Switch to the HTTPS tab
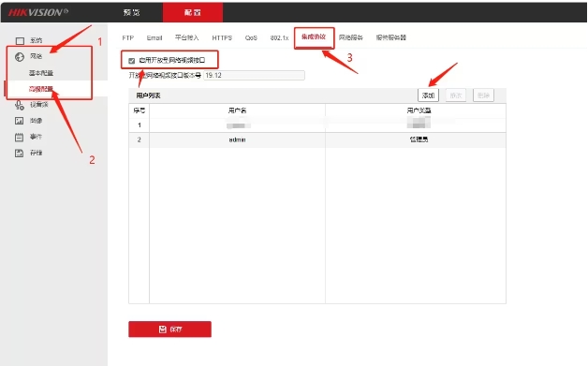Image resolution: width=588 pixels, height=366 pixels. click(222, 37)
